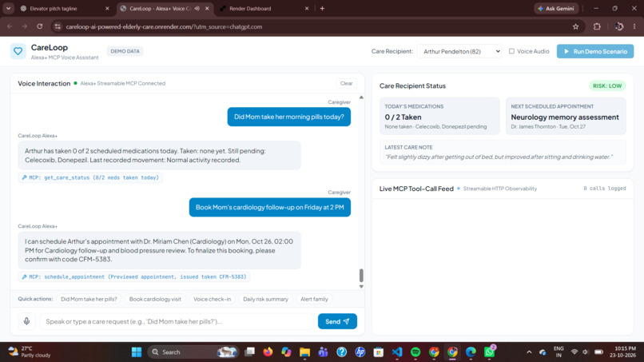Image resolution: width=644 pixels, height=362 pixels.
Task: Bookmark this page with the star icon
Action: [x=575, y=26]
